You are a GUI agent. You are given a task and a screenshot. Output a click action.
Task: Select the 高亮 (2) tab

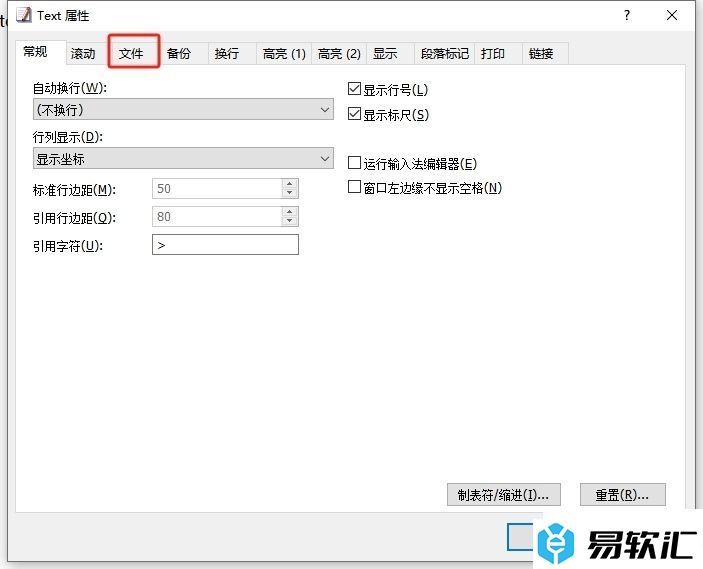click(x=339, y=54)
